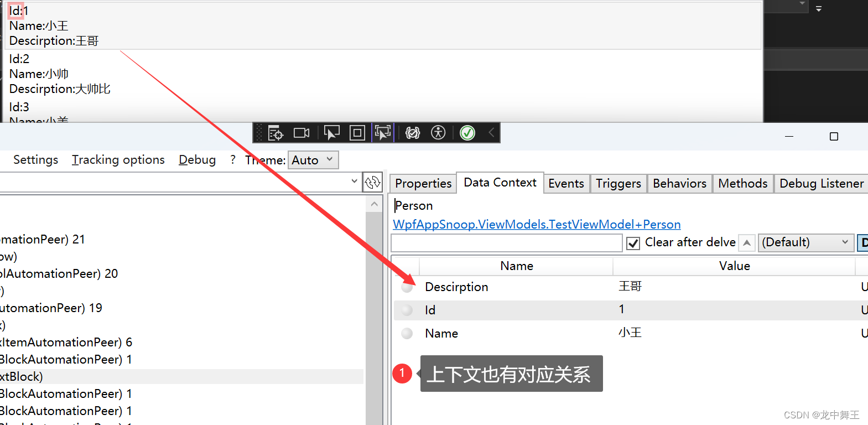868x425 pixels.
Task: Maximize the Snoop window
Action: pos(834,136)
